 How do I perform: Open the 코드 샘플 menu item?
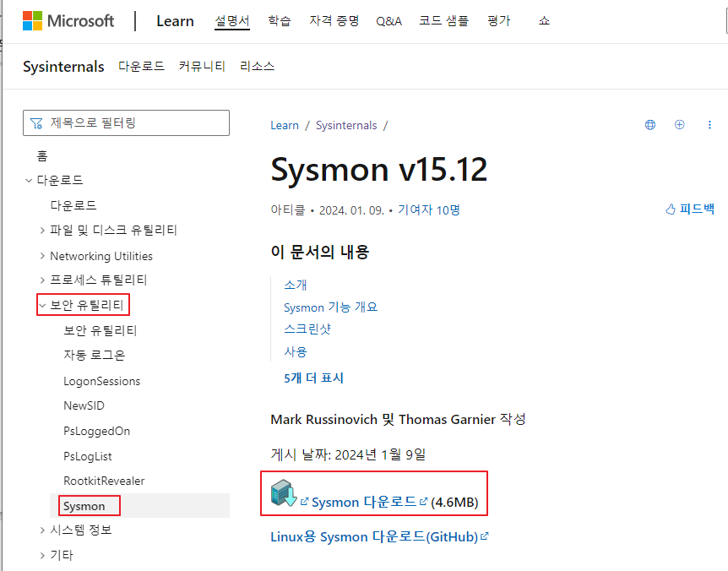[444, 21]
